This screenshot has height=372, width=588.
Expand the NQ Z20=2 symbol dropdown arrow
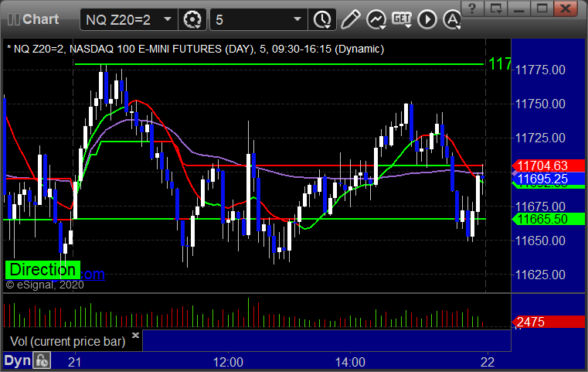168,19
